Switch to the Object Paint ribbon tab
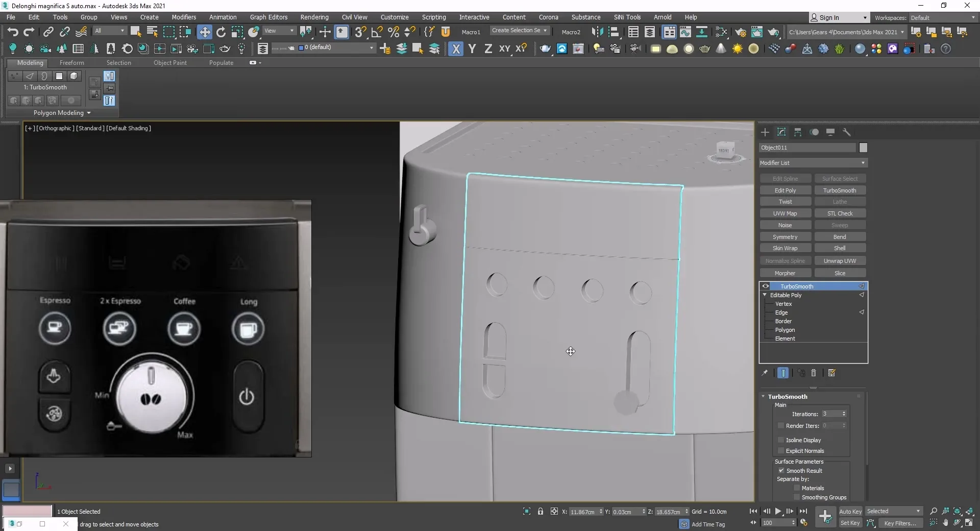Viewport: 980px width, 531px height. coord(170,63)
